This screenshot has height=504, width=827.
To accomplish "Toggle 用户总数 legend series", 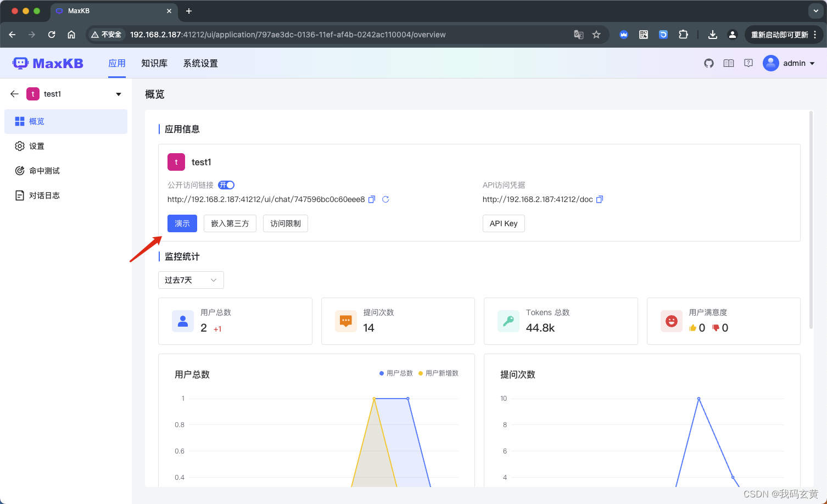I will click(396, 373).
